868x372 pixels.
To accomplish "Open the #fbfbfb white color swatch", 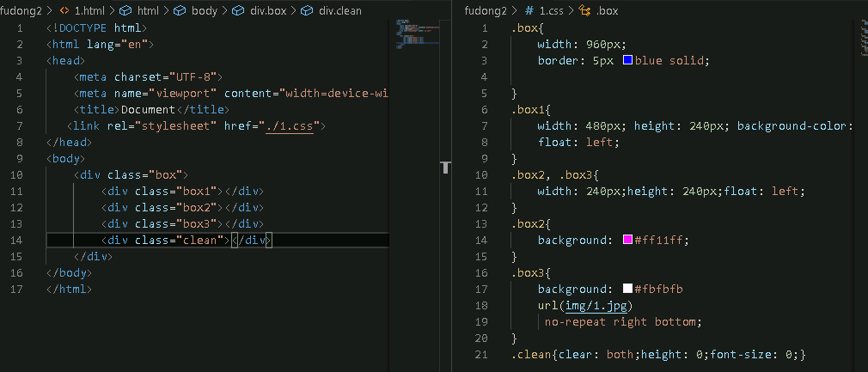I will (x=627, y=289).
